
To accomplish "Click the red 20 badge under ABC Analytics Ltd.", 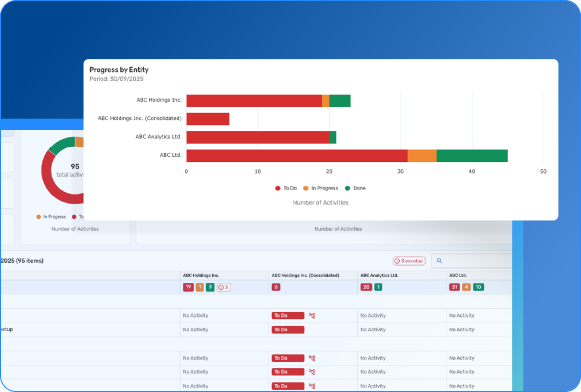I will 366,287.
